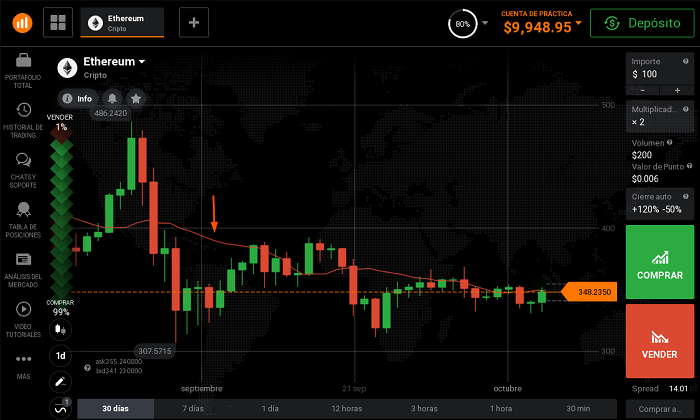Select the 3 horas time range
The image size is (700, 420).
click(x=424, y=408)
